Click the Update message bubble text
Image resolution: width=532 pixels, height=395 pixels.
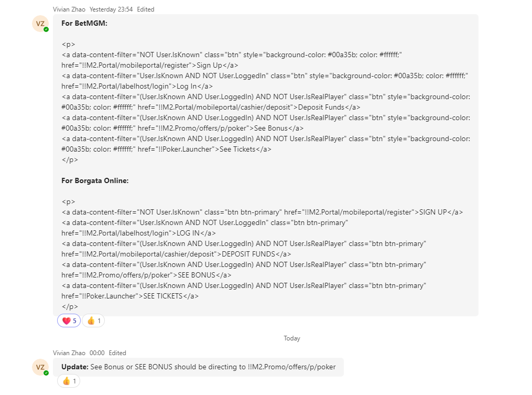[x=199, y=367]
